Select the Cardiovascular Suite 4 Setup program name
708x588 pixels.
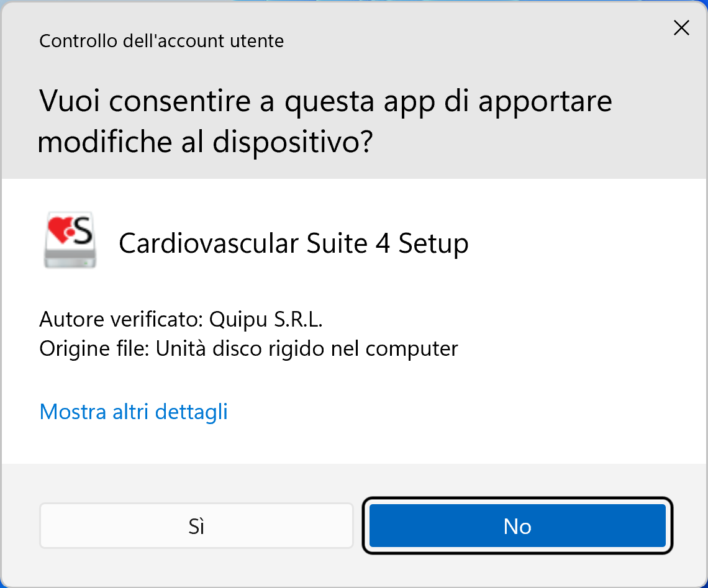(293, 243)
